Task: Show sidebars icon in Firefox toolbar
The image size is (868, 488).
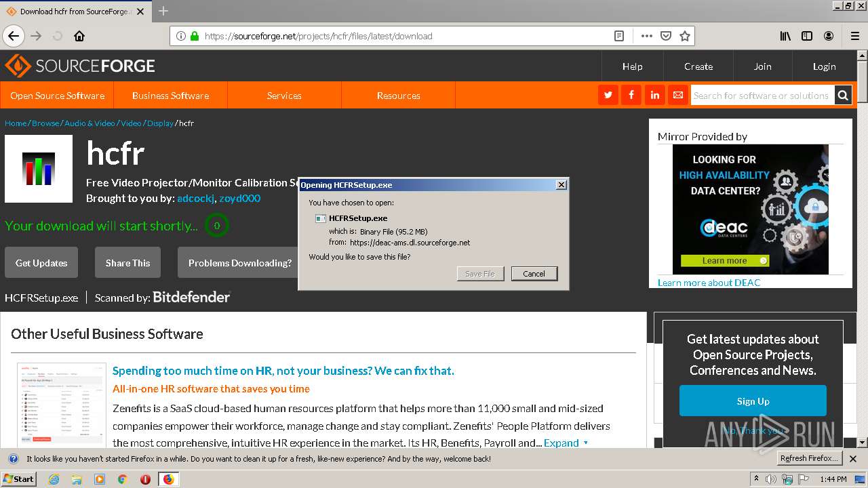Action: 807,36
